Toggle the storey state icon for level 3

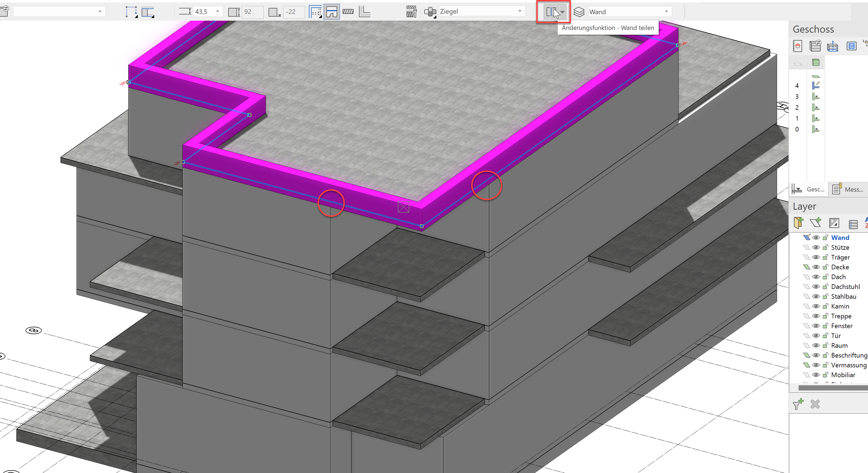click(x=816, y=97)
